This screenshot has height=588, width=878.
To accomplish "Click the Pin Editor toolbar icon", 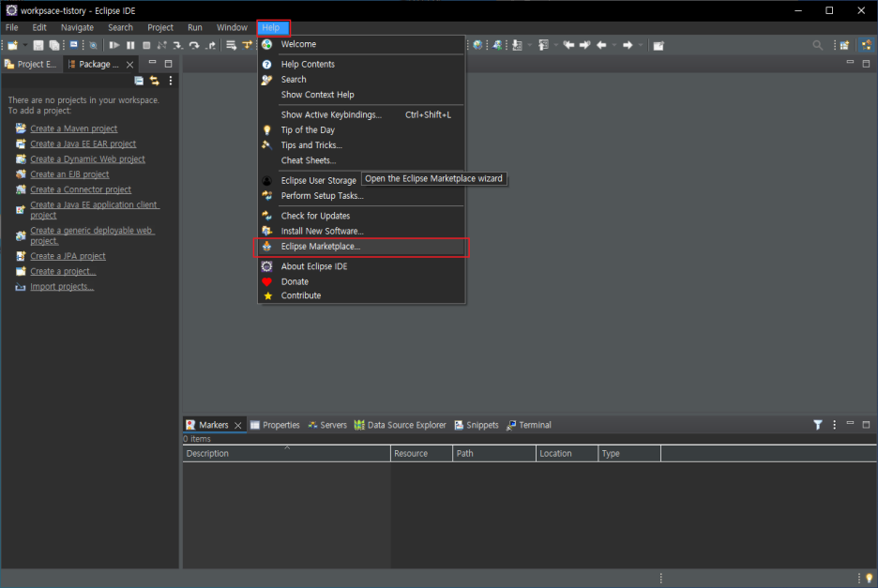I will [x=658, y=45].
